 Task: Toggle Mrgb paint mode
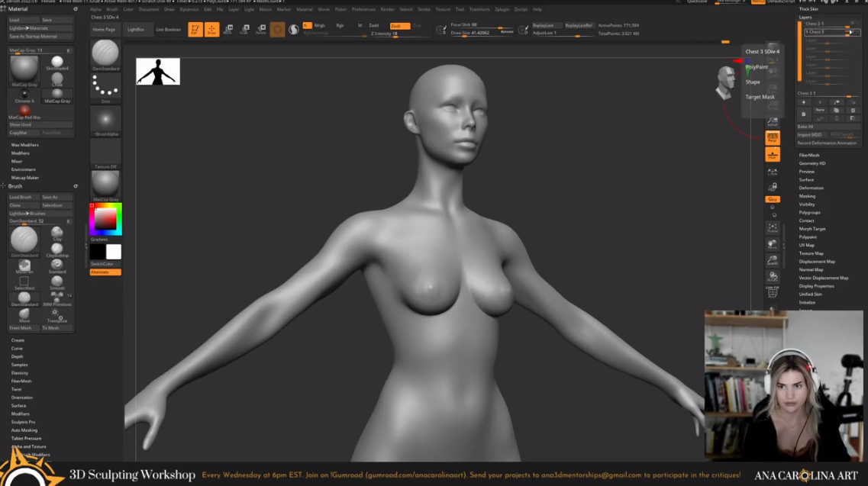pos(320,26)
